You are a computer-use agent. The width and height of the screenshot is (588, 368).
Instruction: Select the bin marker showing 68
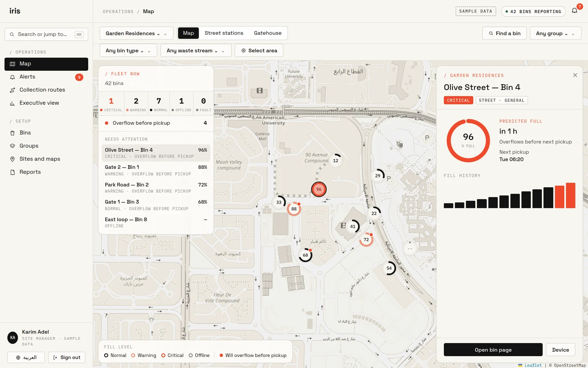coord(305,255)
